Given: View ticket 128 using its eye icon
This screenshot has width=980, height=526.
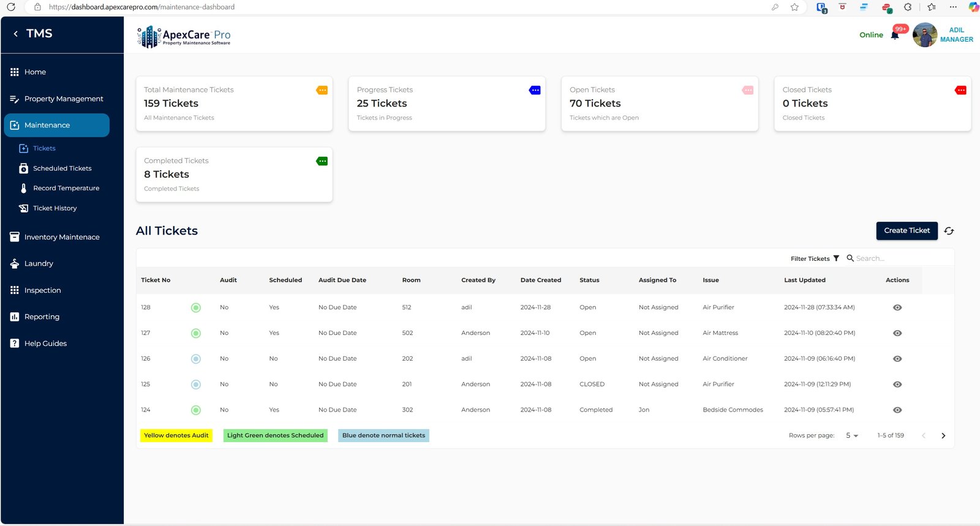Looking at the screenshot, I should click(x=897, y=307).
